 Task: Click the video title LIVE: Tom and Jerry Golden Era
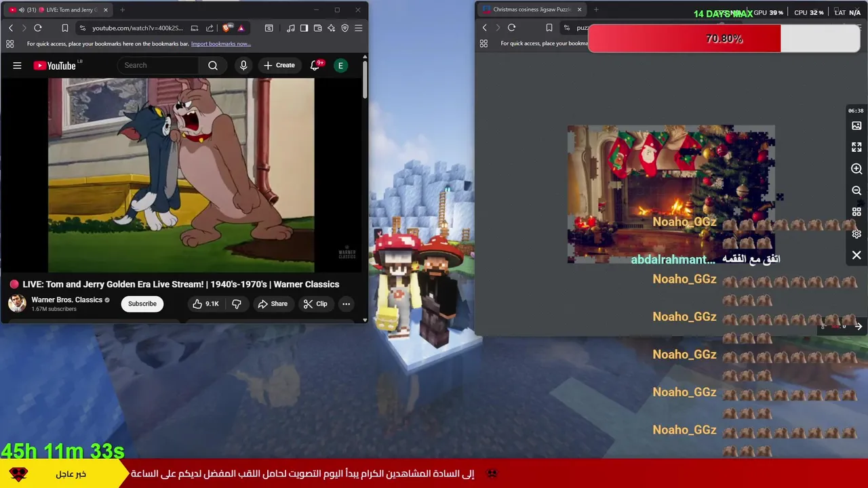(180, 284)
